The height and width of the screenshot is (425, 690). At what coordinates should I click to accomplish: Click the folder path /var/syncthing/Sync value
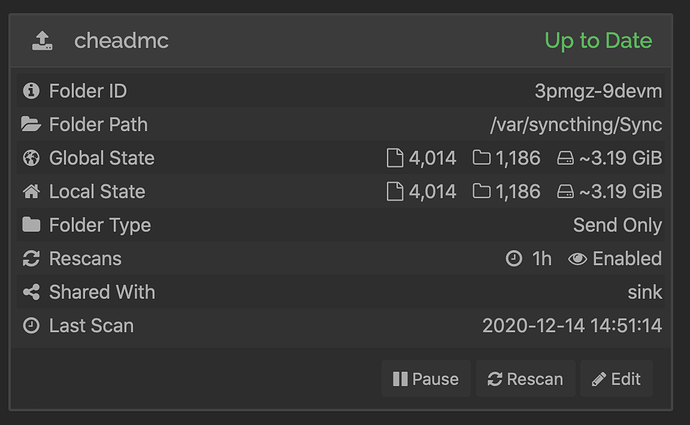(x=576, y=125)
